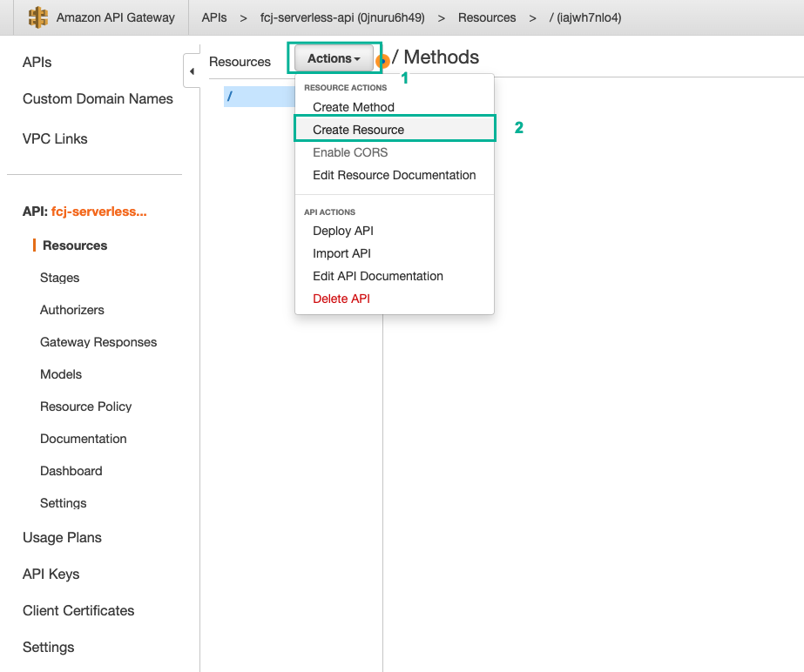Choose Create Method from the menu
The image size is (804, 672).
[x=354, y=107]
